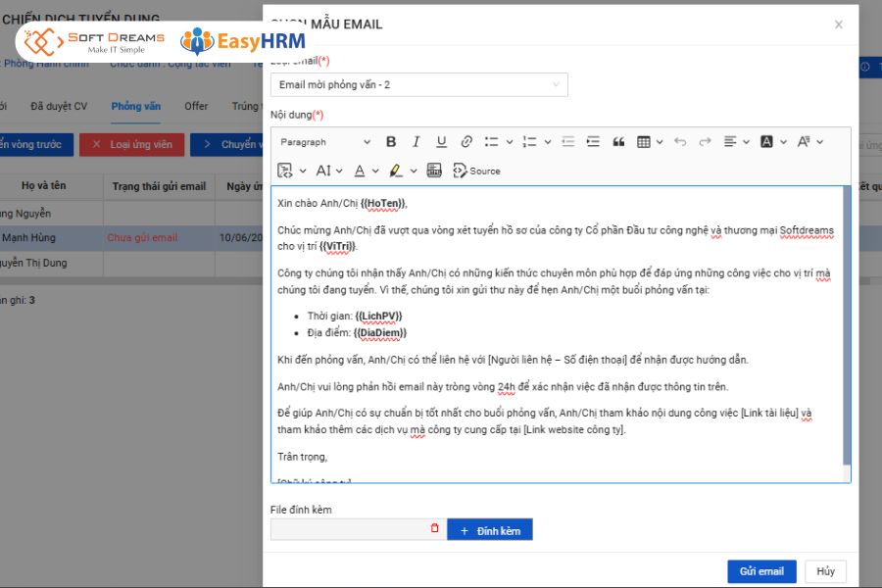This screenshot has height=588, width=882.
Task: Undo the last edit
Action: tap(680, 142)
